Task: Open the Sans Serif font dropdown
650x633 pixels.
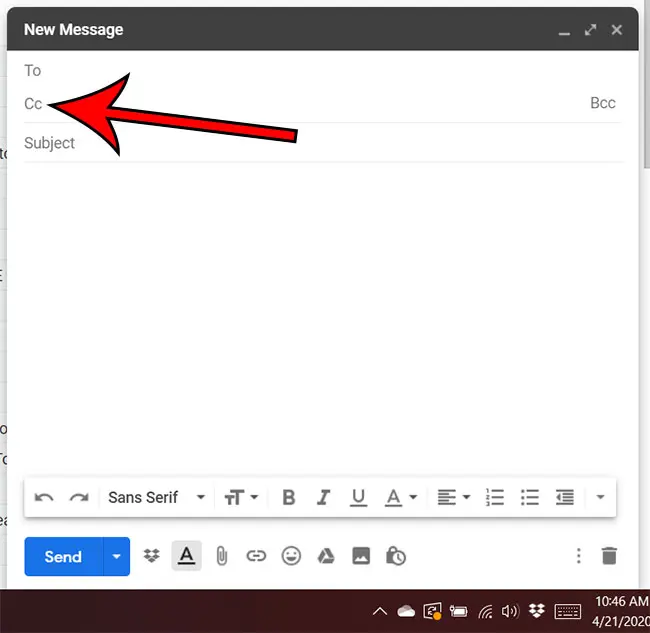Action: [x=157, y=497]
